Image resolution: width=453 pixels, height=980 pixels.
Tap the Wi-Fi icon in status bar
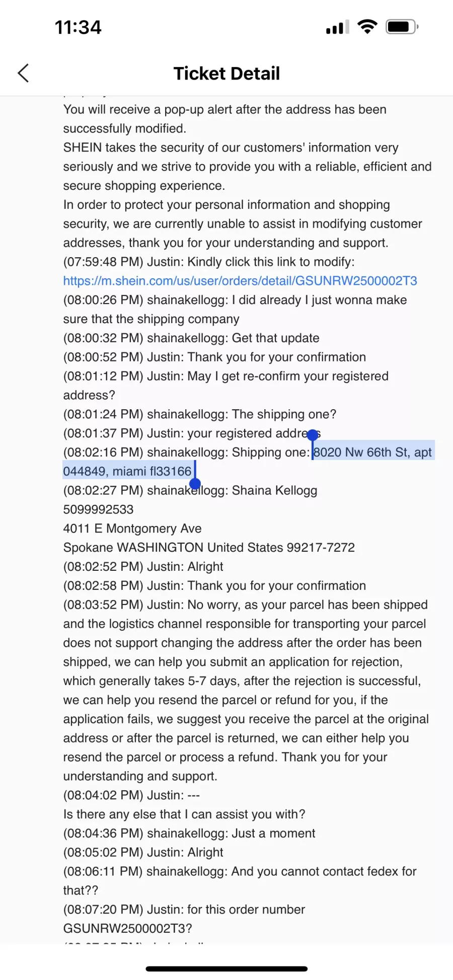tap(367, 27)
